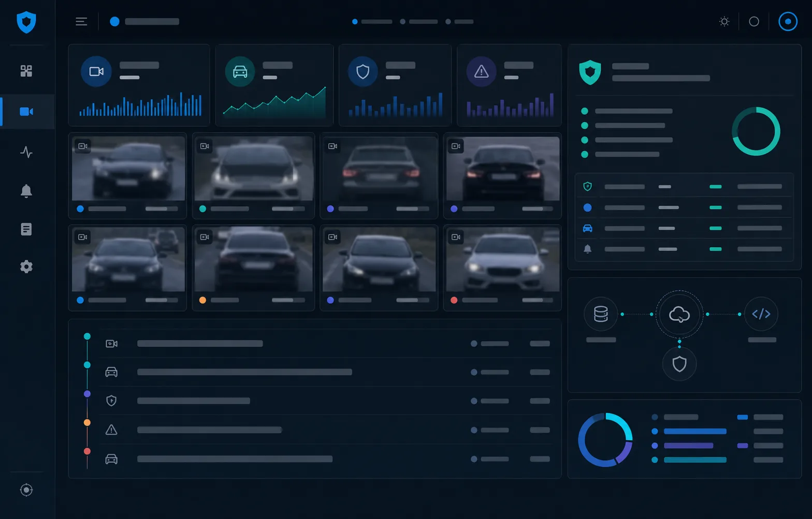Click the bell row in right panel table
This screenshot has height=519, width=812.
[684, 249]
